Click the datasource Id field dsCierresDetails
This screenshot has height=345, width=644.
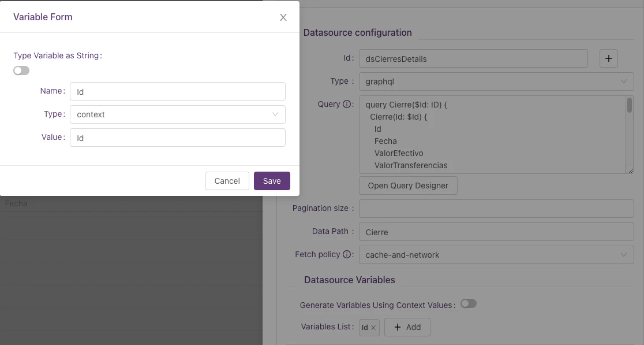[473, 59]
